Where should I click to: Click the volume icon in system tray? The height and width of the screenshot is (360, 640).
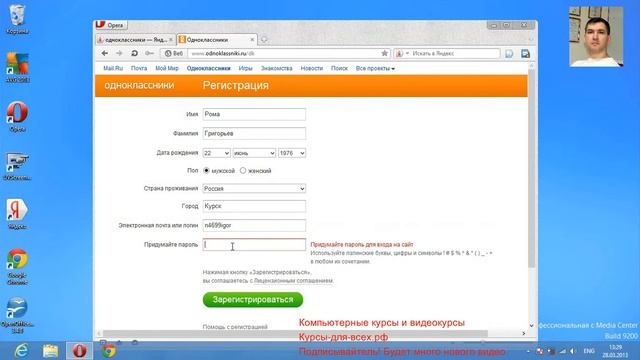click(573, 351)
